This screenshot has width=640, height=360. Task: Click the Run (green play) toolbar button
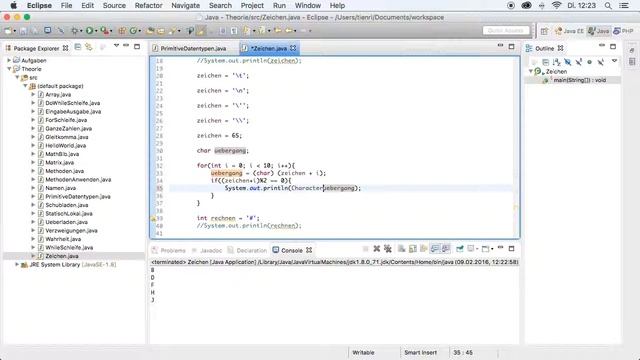tap(89, 31)
